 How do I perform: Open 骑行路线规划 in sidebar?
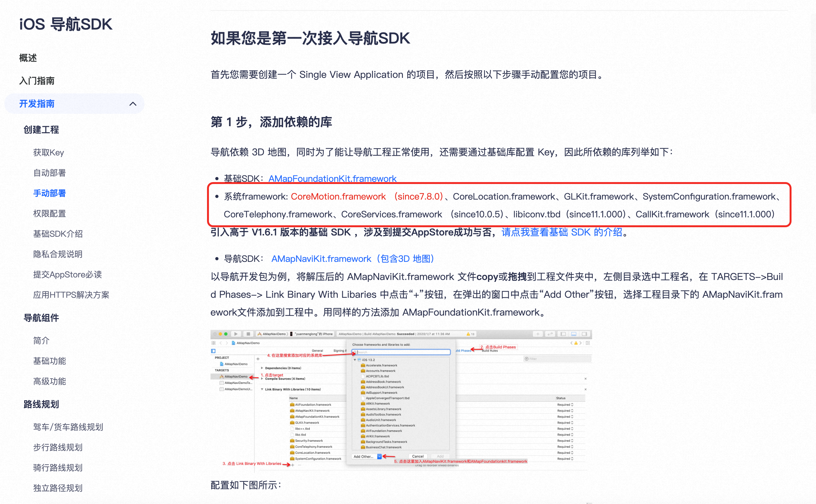pyautogui.click(x=58, y=468)
